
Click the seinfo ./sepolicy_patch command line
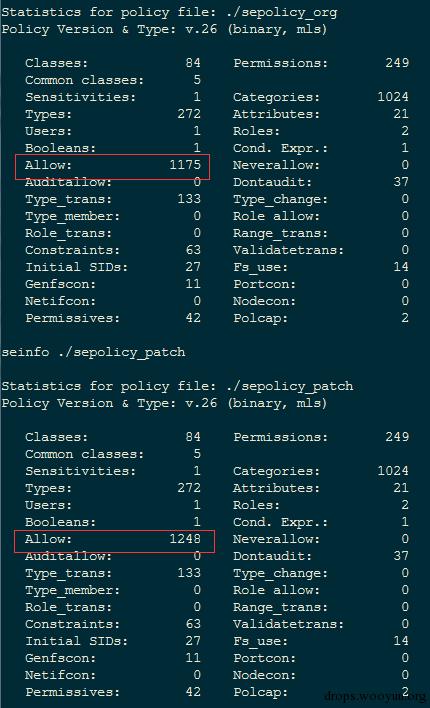(93, 352)
